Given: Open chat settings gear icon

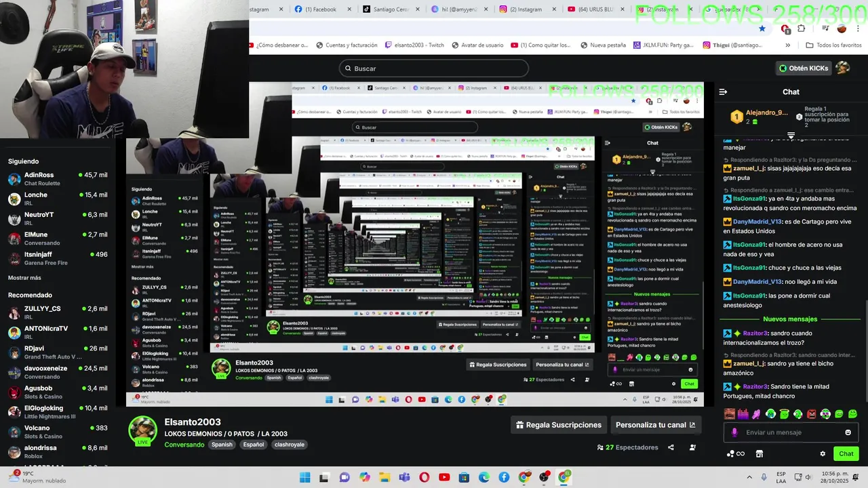Looking at the screenshot, I should 823,453.
